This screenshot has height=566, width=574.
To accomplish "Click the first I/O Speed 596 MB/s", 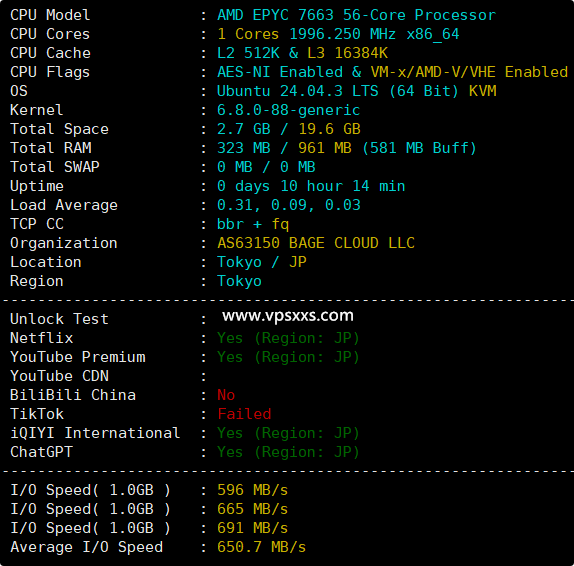I will point(253,491).
